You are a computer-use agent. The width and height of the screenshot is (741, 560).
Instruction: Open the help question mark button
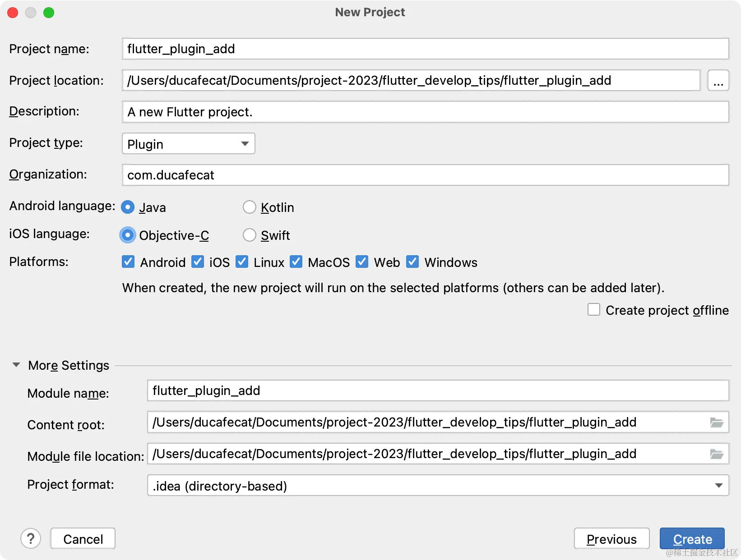tap(31, 539)
